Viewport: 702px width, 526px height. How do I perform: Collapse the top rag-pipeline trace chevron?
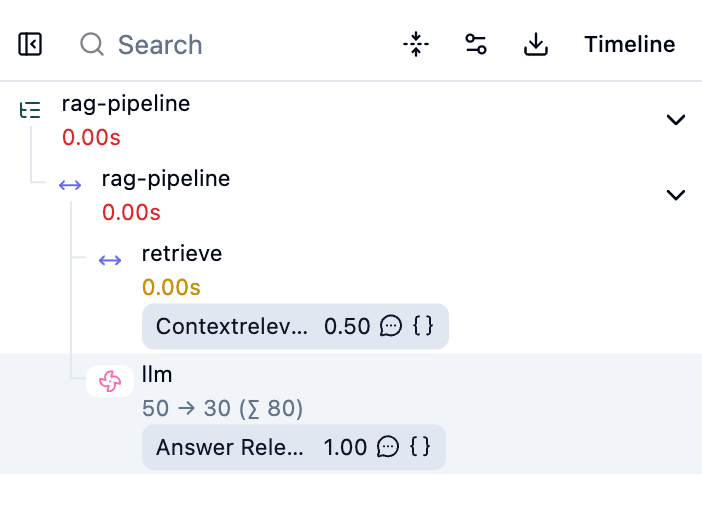coord(676,120)
